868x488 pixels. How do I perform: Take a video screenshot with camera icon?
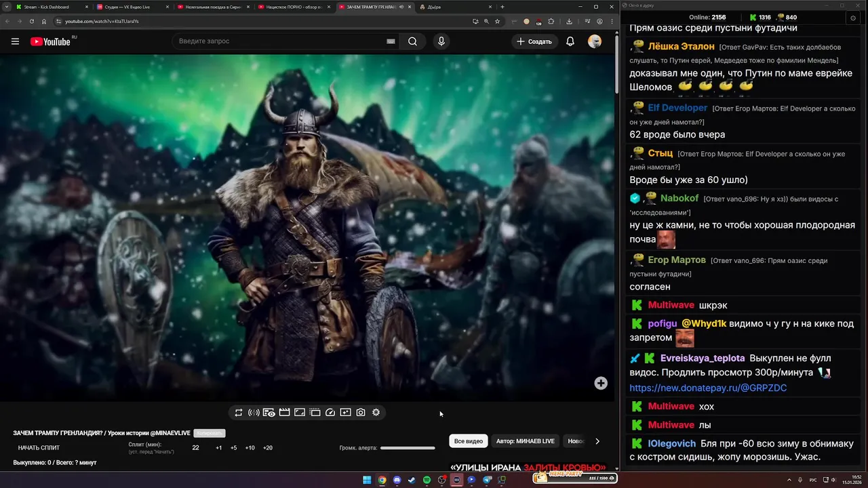(x=361, y=412)
